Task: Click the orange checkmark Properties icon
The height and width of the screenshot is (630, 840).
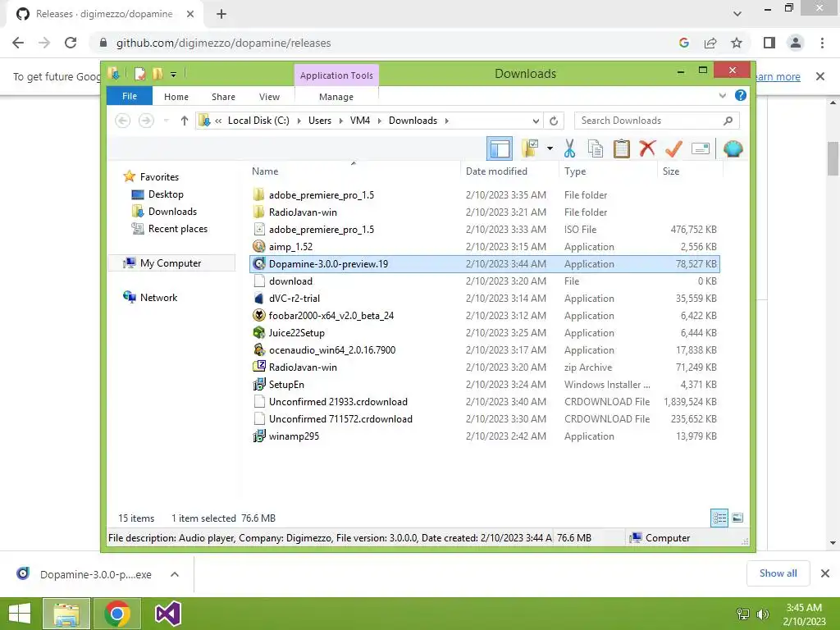Action: click(673, 148)
